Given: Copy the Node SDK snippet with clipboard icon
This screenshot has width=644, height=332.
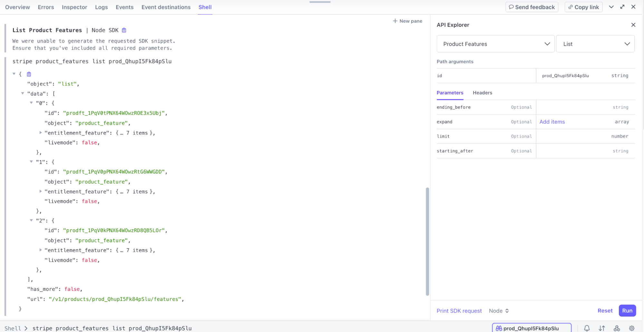Looking at the screenshot, I should pos(124,30).
